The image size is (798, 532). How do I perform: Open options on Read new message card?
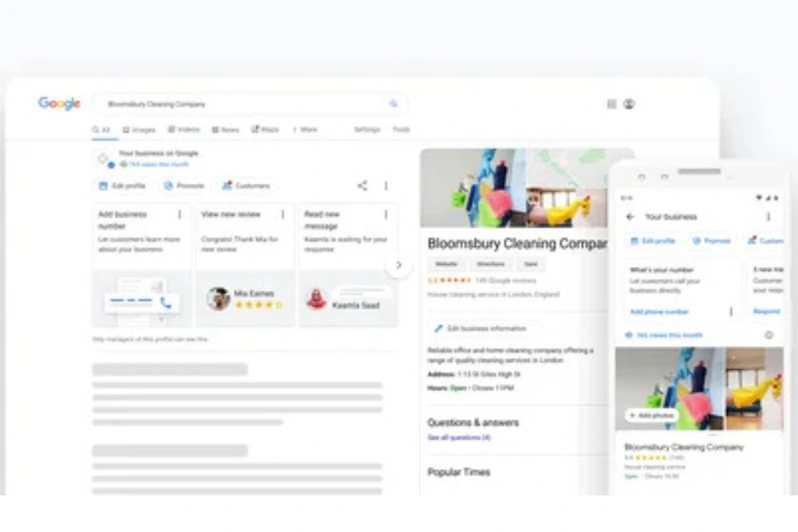point(386,215)
